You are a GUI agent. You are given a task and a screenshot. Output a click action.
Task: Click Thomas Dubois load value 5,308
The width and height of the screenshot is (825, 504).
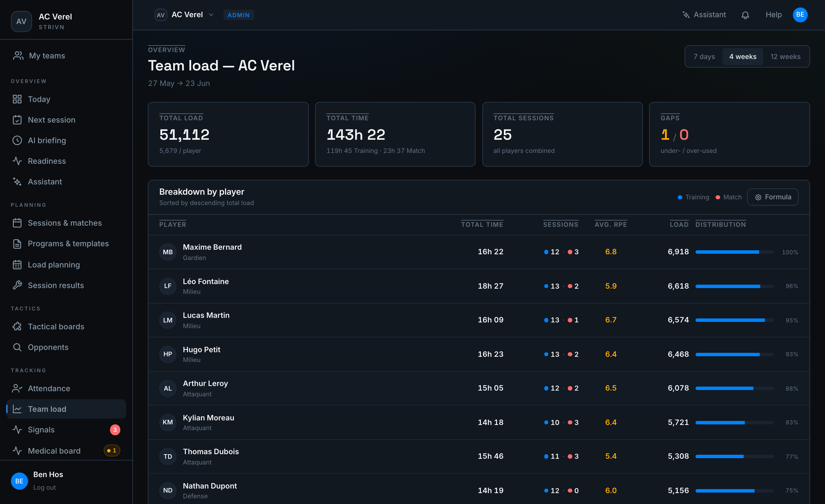[678, 456]
